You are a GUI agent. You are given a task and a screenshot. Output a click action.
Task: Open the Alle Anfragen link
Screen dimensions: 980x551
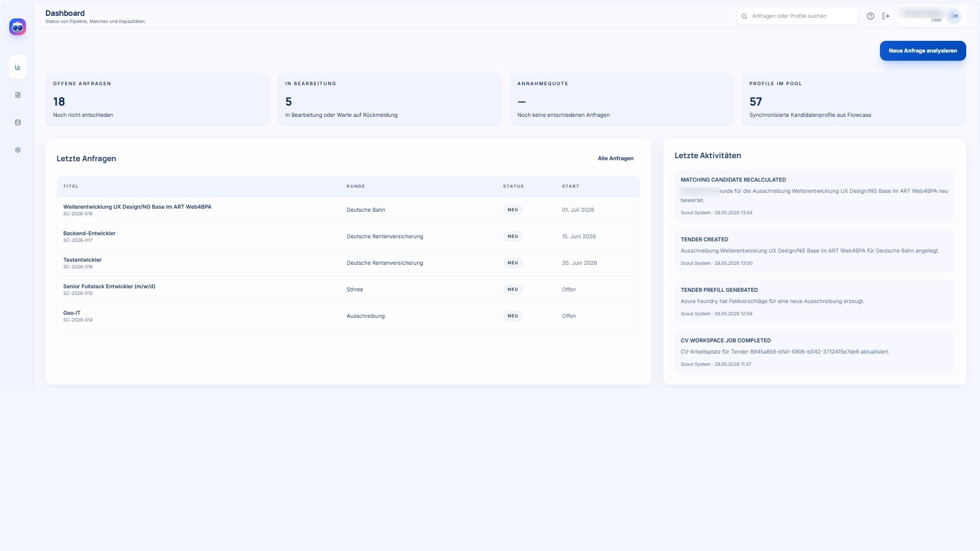(616, 159)
